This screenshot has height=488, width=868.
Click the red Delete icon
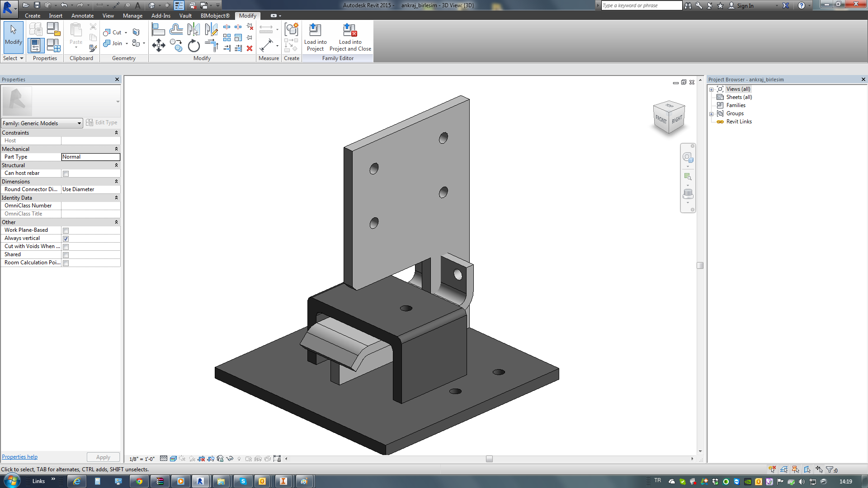pos(250,48)
